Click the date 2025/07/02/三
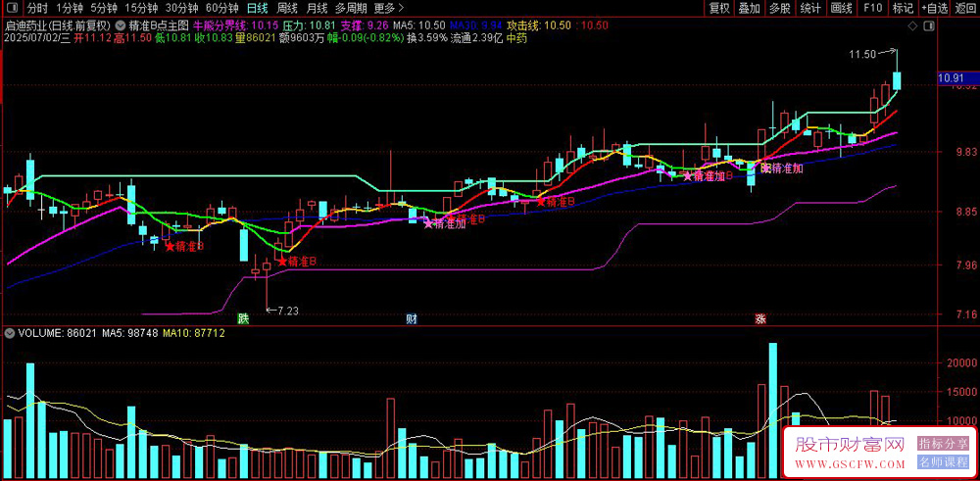 point(37,38)
